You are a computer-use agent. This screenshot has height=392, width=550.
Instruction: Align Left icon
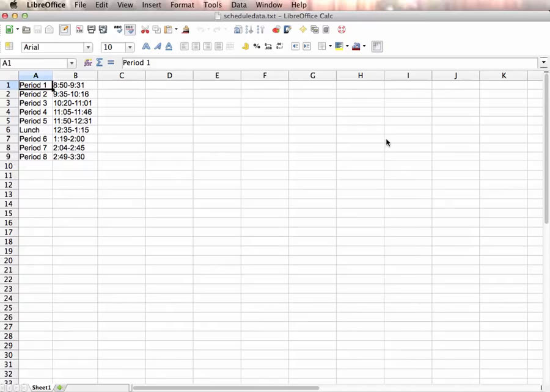coord(184,46)
